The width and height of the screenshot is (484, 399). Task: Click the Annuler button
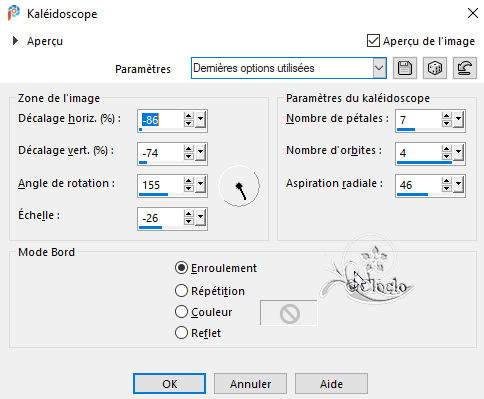(x=250, y=384)
